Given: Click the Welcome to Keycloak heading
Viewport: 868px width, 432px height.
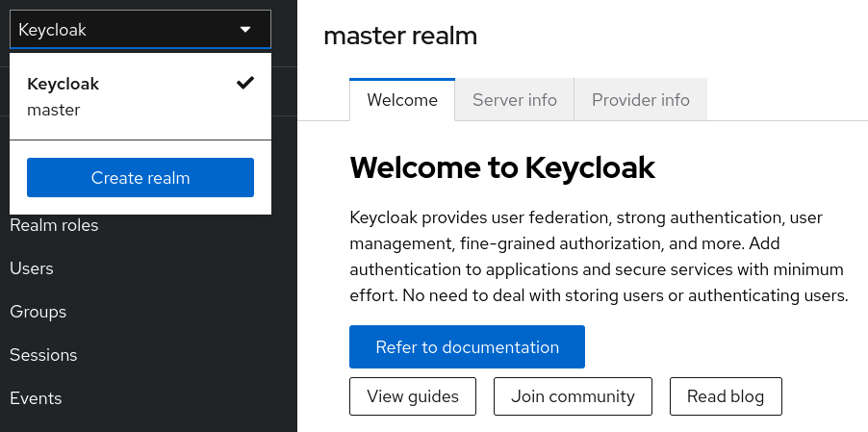Looking at the screenshot, I should coord(502,167).
